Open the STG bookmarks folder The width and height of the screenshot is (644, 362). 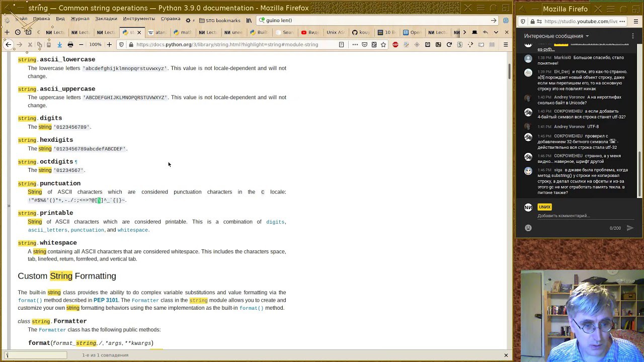pyautogui.click(x=220, y=20)
